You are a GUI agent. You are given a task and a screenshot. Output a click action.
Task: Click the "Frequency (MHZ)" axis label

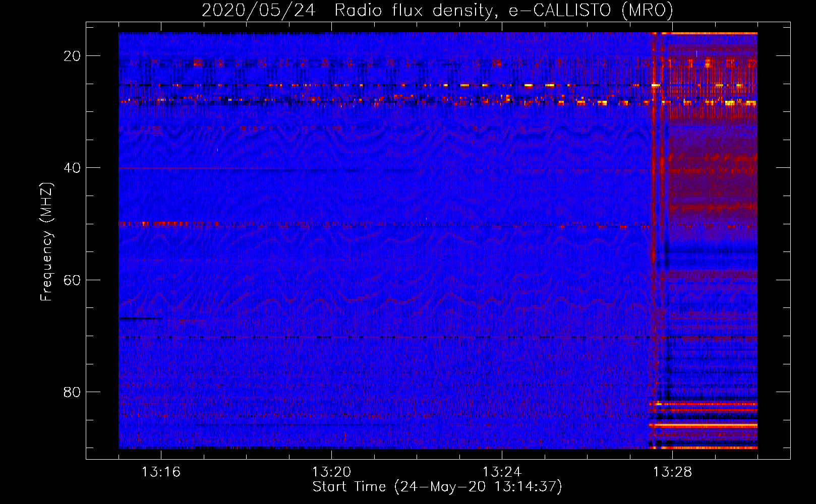46,242
